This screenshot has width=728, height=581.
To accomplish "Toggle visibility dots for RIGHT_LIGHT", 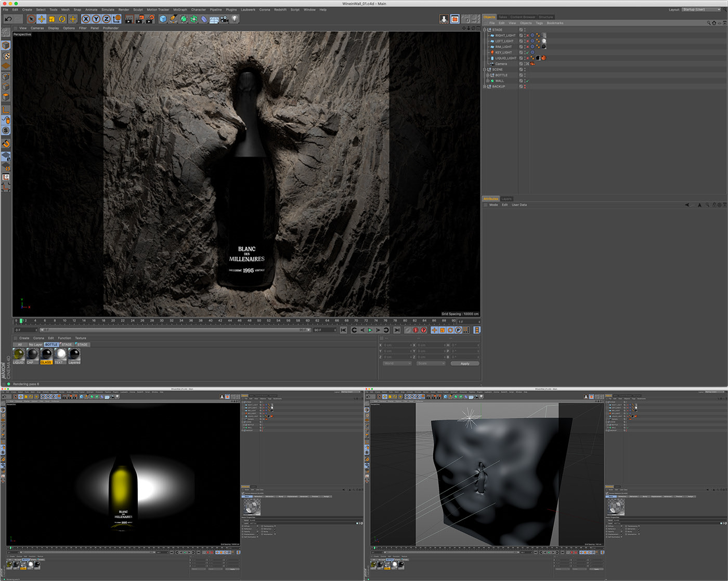I will pos(525,35).
